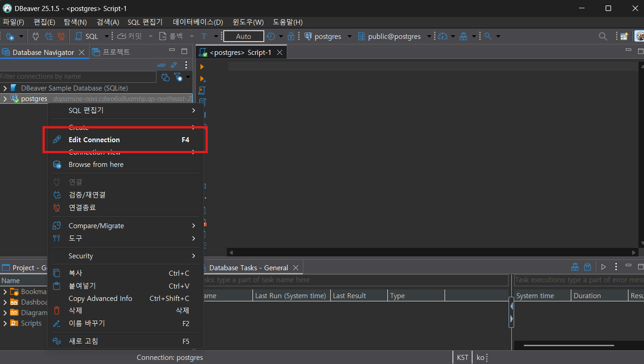Expand the SQL button dropdown arrow
Viewport: 644px width, 364px height.
107,36
